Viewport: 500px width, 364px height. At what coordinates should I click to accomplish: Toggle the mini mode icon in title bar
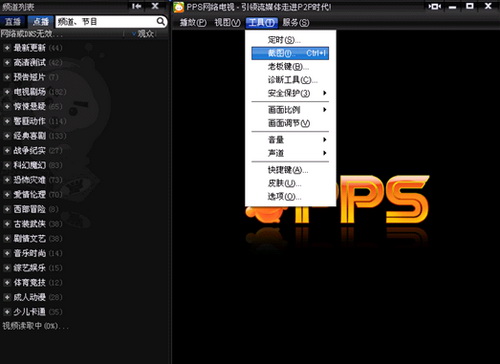tap(435, 6)
